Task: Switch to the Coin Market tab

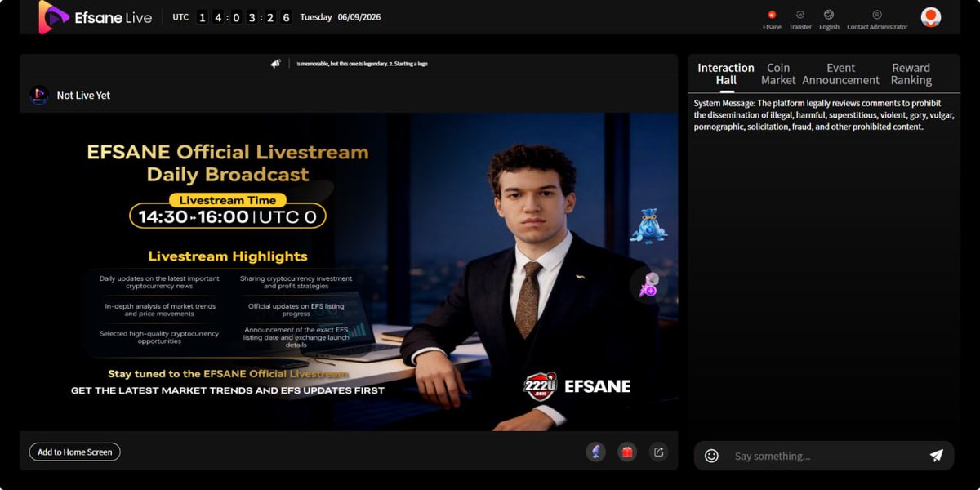Action: click(778, 73)
